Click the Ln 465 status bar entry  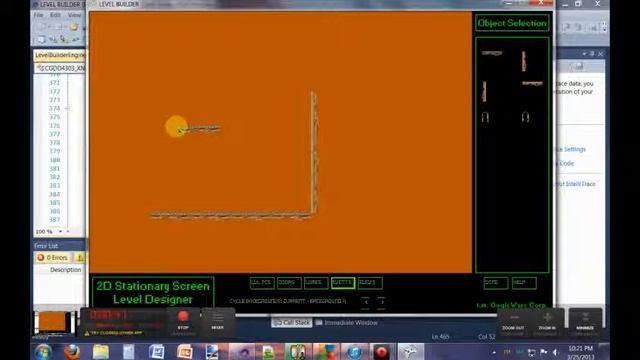pyautogui.click(x=440, y=337)
